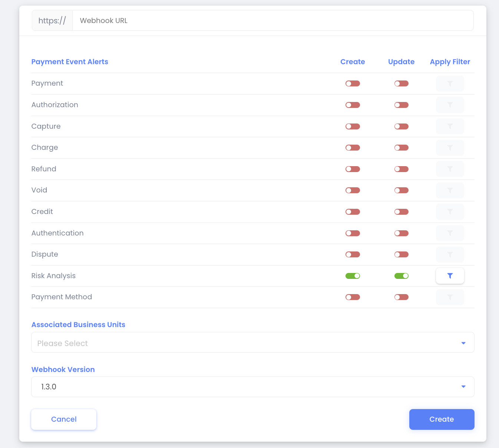Turn on the Refund Update toggle
499x448 pixels.
(401, 169)
